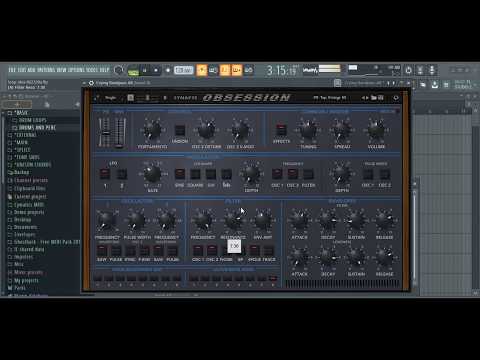The image size is (480, 360).
Task: Toggle oscillator 1 PULSE waveform
Action: coord(116,250)
